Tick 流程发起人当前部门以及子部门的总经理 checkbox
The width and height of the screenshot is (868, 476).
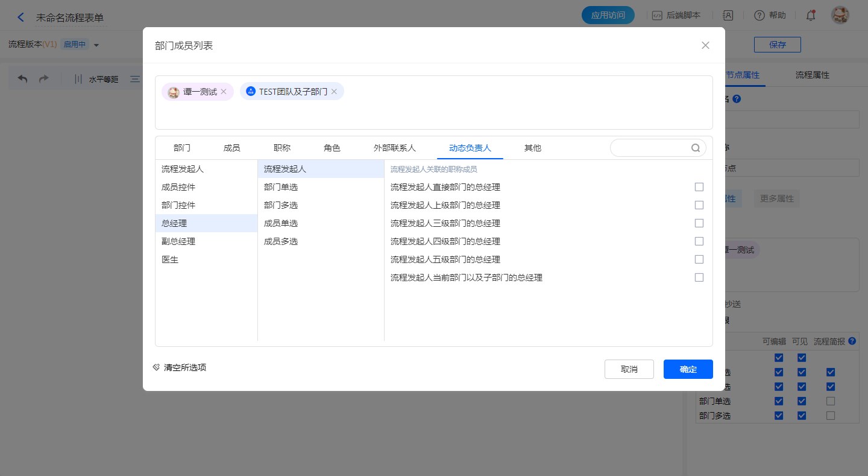click(x=699, y=278)
